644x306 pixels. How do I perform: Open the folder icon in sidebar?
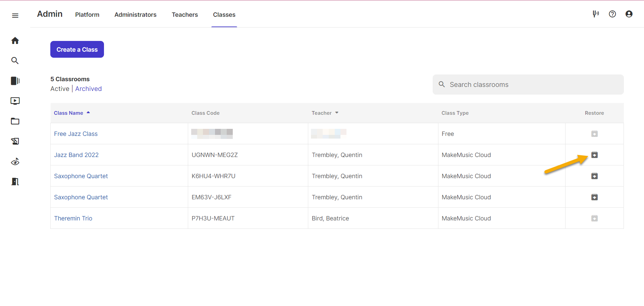(x=15, y=121)
